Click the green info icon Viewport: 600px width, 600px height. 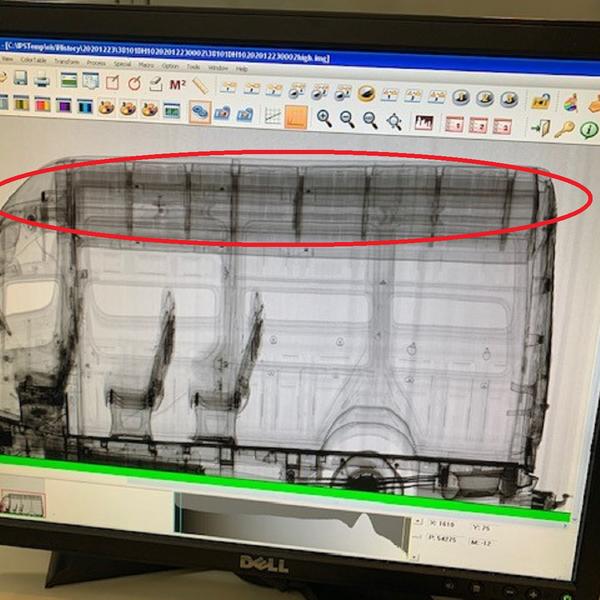point(588,130)
